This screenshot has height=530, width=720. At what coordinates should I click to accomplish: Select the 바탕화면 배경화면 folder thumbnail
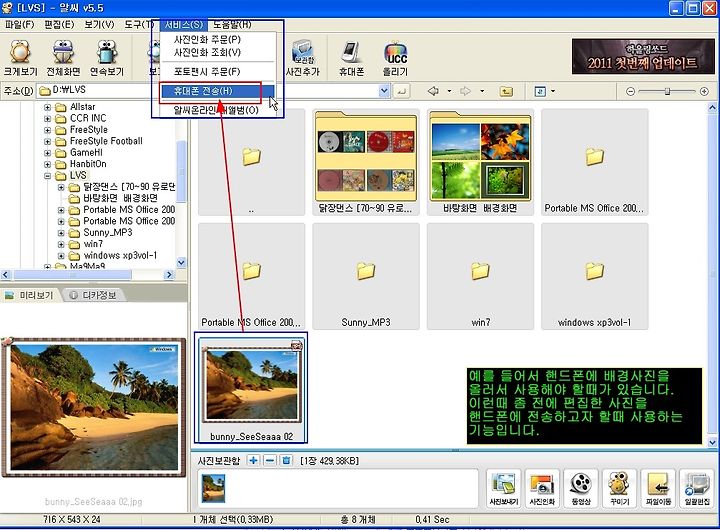tap(480, 162)
